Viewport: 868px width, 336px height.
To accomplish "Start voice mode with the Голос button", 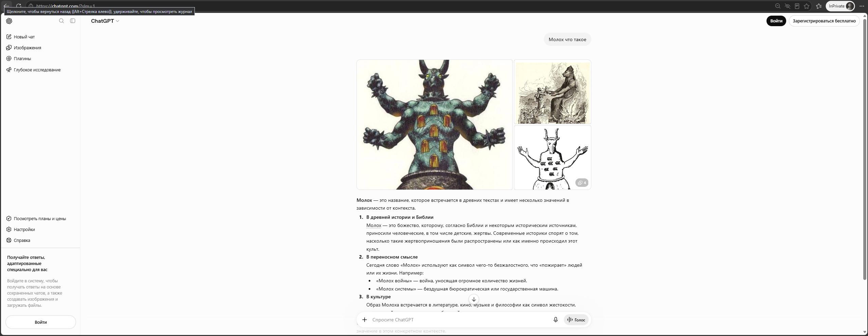I will click(576, 320).
